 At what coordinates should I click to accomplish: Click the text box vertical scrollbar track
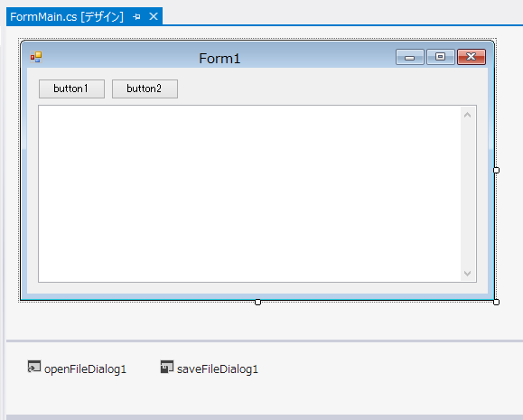pyautogui.click(x=468, y=194)
